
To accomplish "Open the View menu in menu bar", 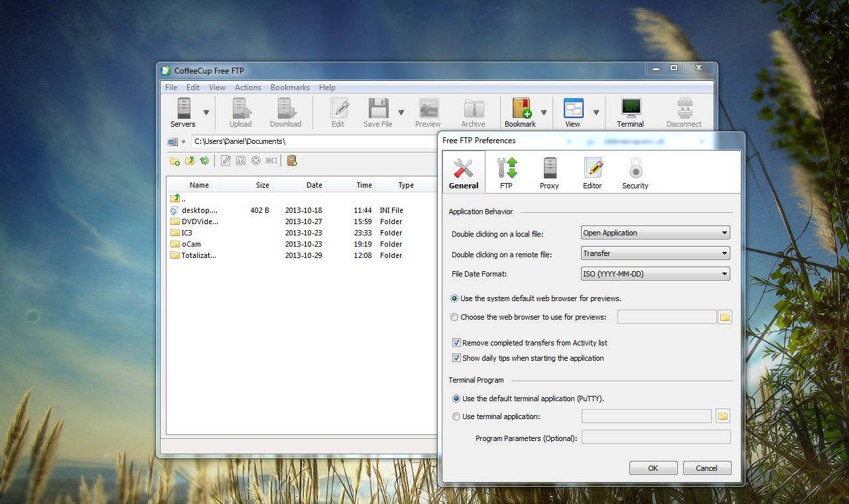I will 217,88.
